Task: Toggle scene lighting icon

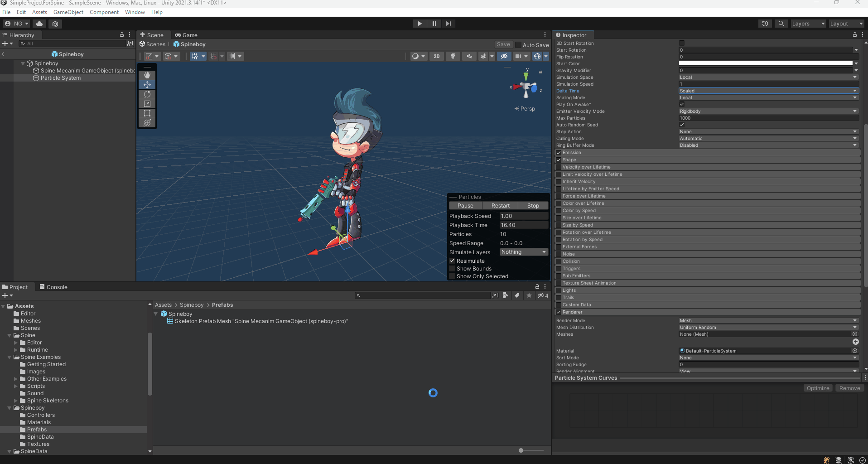Action: point(453,56)
